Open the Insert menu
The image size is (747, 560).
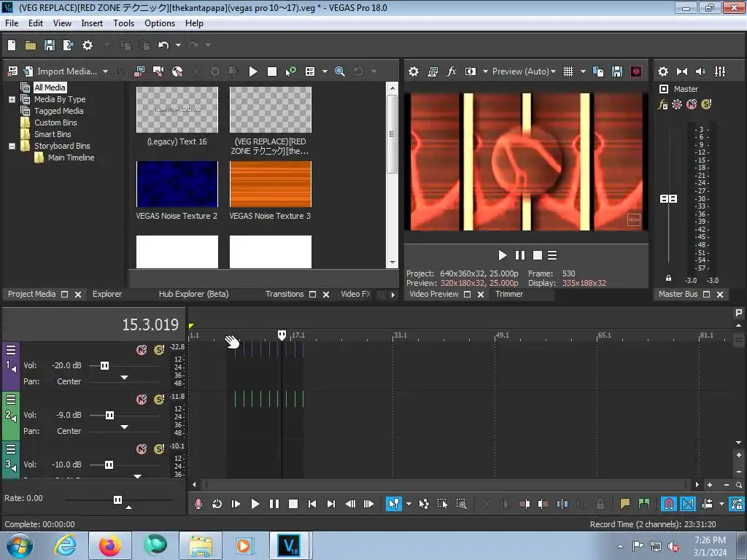pos(92,23)
